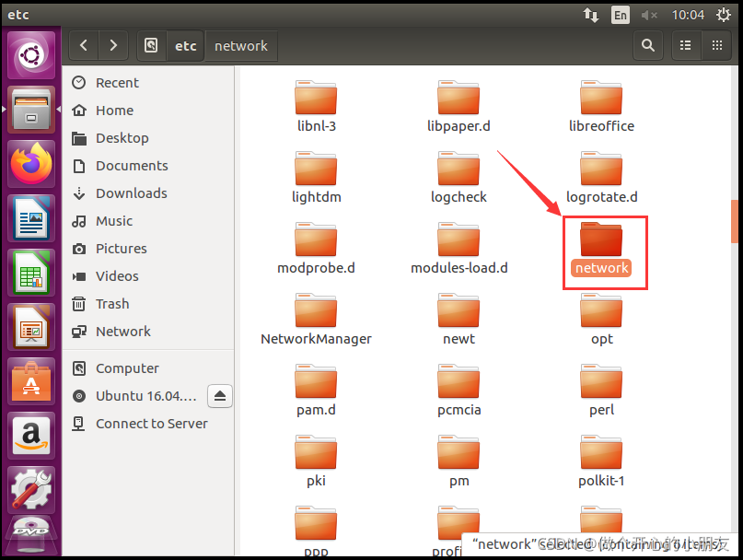This screenshot has width=743, height=560.
Task: Open Amazon from the launcher
Action: [31, 436]
